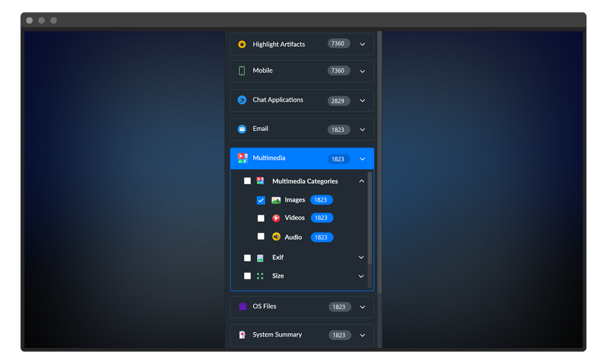Expand the Exif section chevron
607x364 pixels.
point(361,257)
